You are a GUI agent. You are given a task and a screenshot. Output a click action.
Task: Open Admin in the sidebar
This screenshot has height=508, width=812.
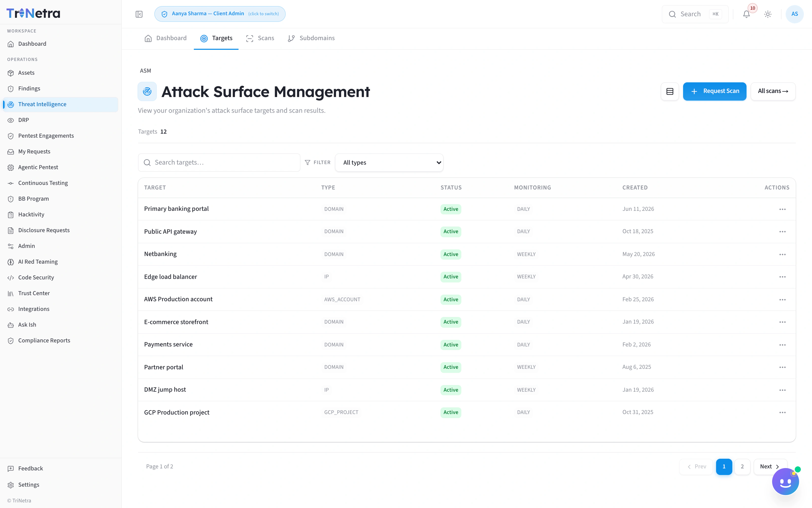pyautogui.click(x=60, y=246)
